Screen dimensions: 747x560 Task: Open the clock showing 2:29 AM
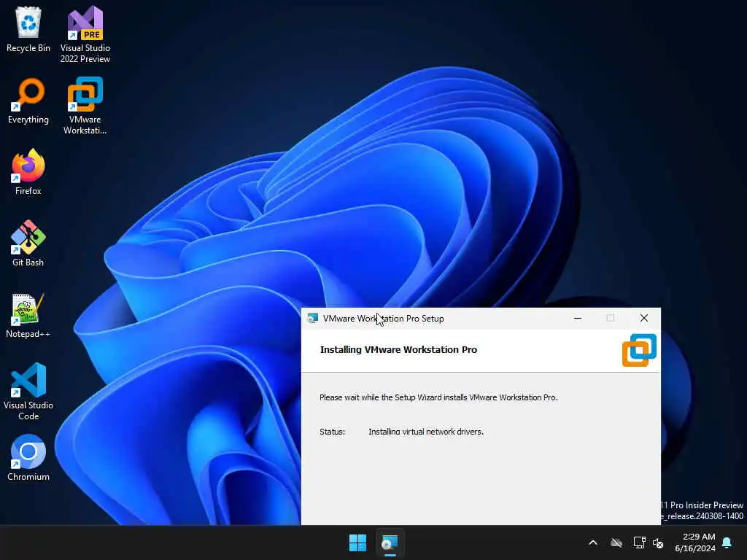695,542
